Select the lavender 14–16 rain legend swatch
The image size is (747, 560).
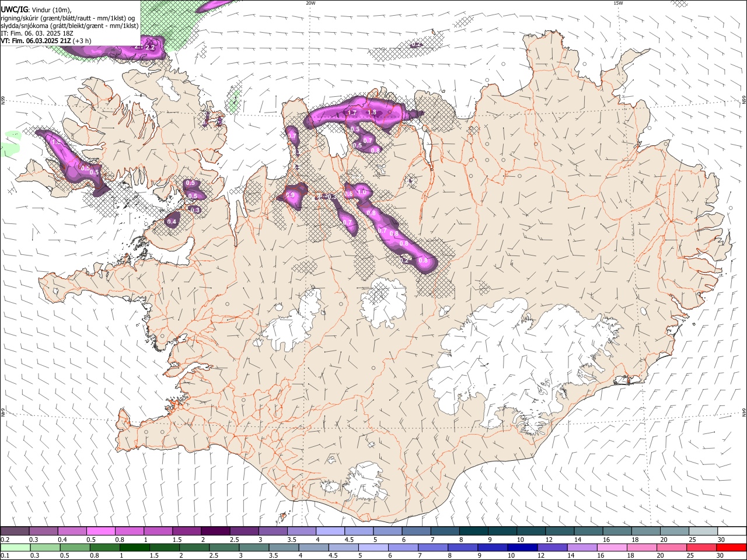(582, 547)
